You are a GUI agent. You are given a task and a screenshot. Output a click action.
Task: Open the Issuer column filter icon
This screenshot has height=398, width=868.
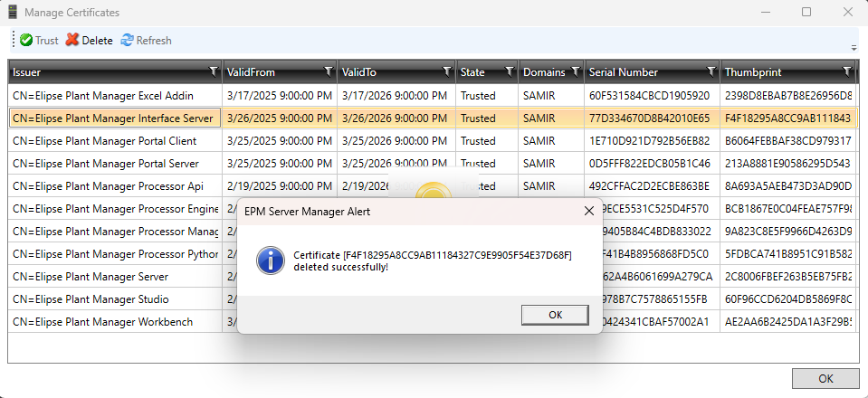tap(213, 71)
